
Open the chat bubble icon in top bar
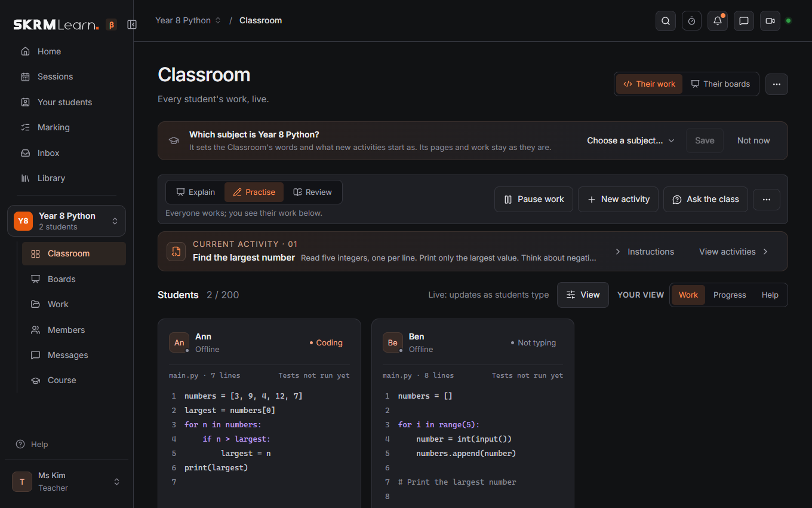click(x=744, y=21)
